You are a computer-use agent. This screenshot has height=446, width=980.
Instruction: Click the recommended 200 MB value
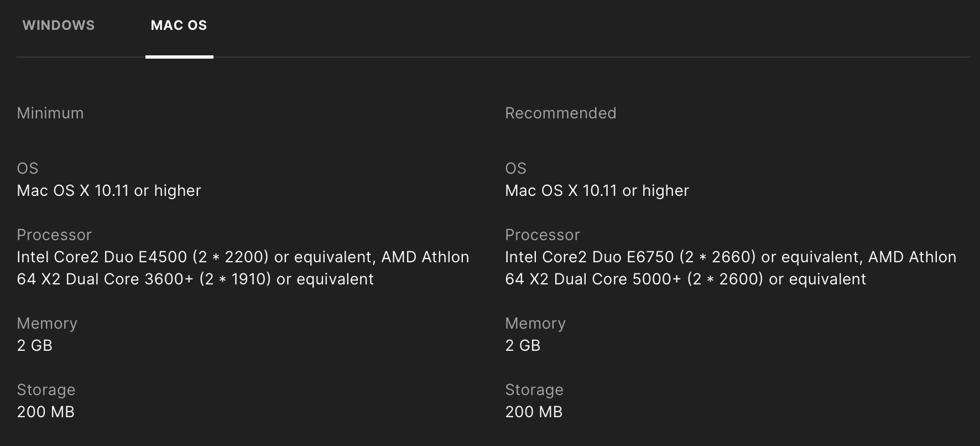click(x=534, y=412)
